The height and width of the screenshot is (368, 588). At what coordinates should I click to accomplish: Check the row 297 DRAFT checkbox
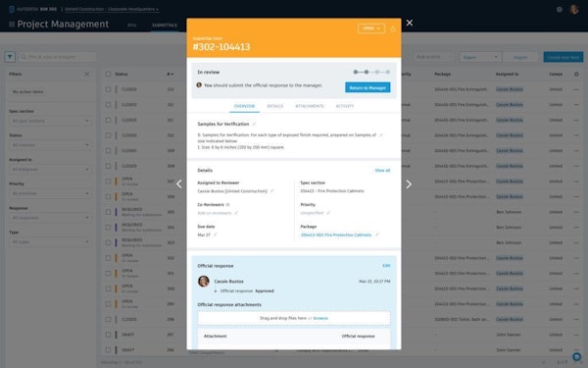click(x=108, y=335)
